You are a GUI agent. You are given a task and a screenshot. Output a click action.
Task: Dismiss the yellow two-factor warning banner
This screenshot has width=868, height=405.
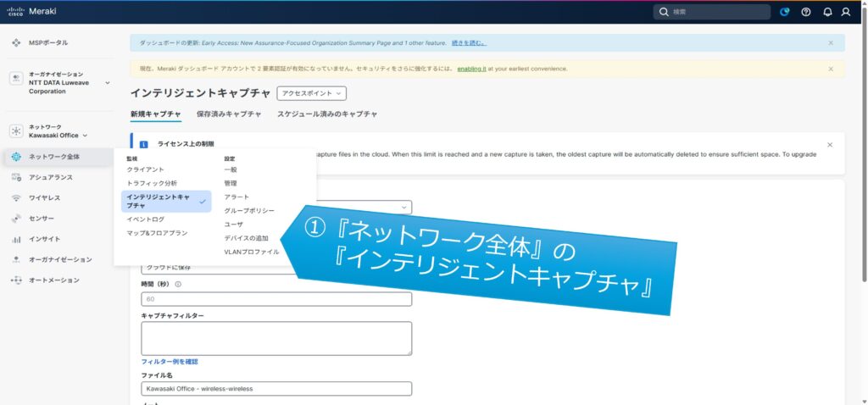coord(831,69)
